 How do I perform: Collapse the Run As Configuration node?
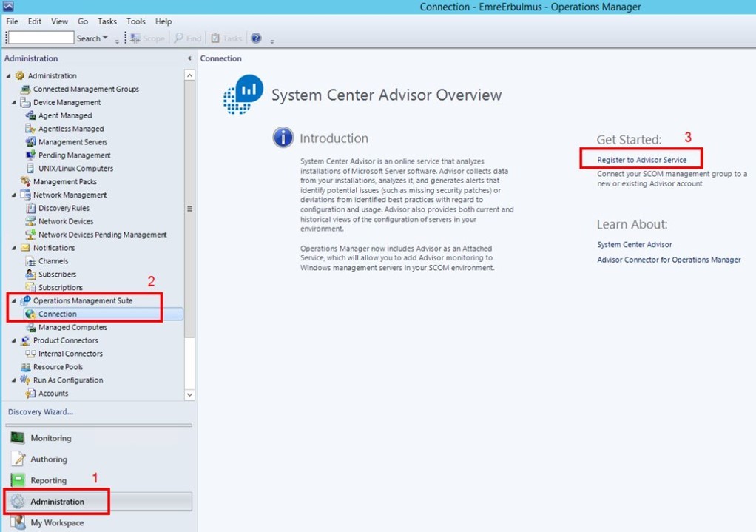point(13,380)
